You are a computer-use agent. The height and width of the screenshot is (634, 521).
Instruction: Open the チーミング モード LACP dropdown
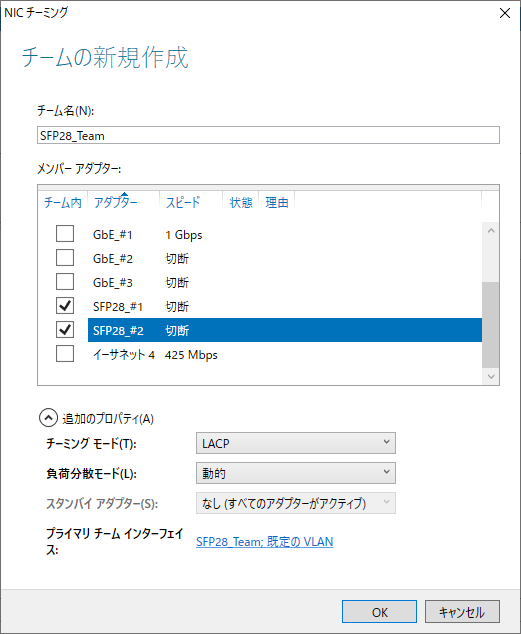[295, 443]
